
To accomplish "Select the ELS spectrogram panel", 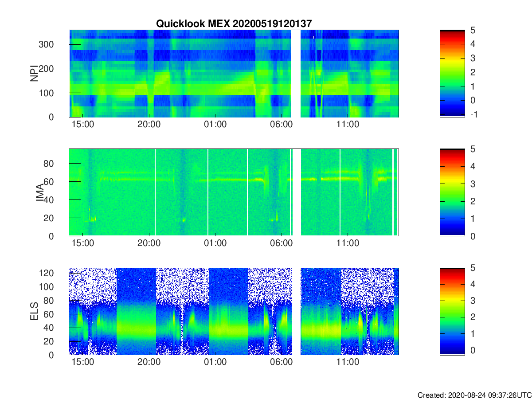I will [x=234, y=311].
